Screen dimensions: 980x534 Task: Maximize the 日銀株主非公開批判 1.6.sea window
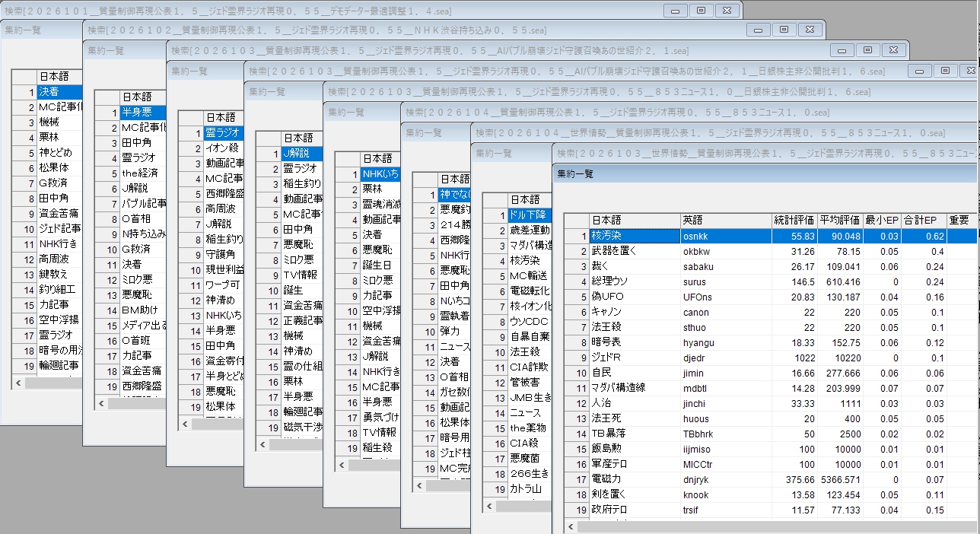click(x=945, y=70)
